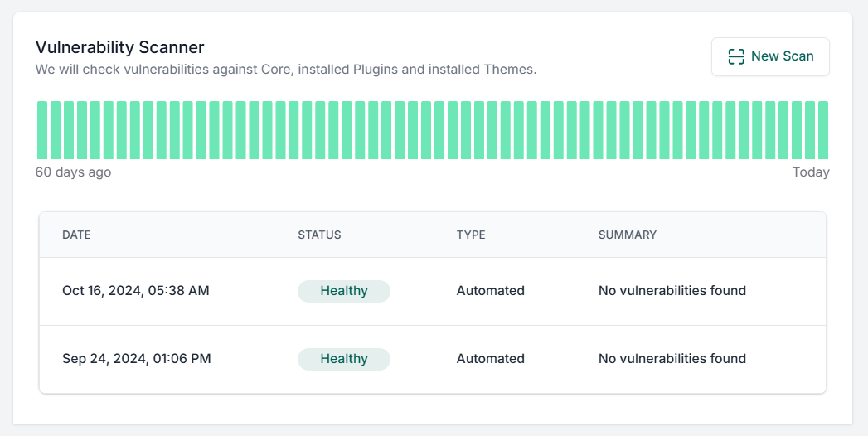This screenshot has height=436, width=868.
Task: Sort by the DATE column header
Action: 76,235
